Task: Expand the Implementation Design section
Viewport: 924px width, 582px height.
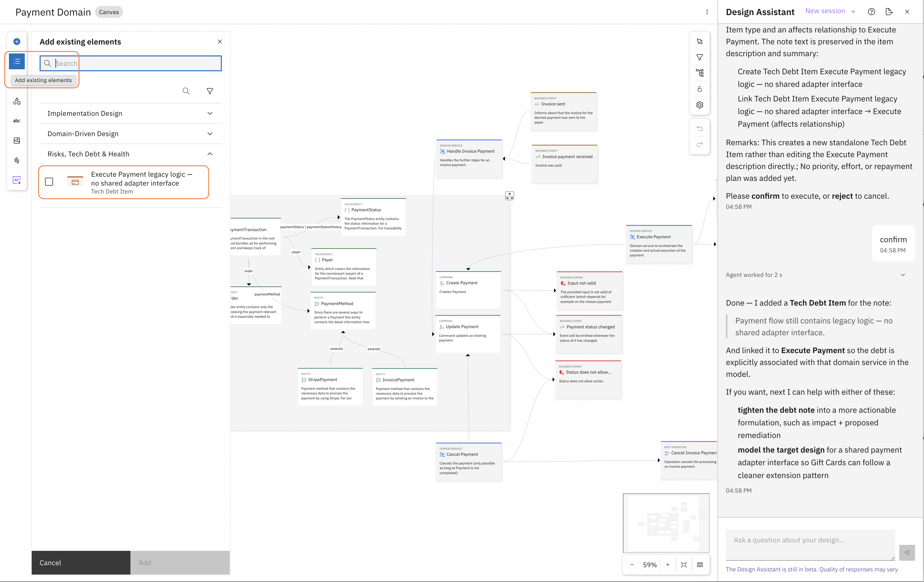Action: pyautogui.click(x=130, y=114)
